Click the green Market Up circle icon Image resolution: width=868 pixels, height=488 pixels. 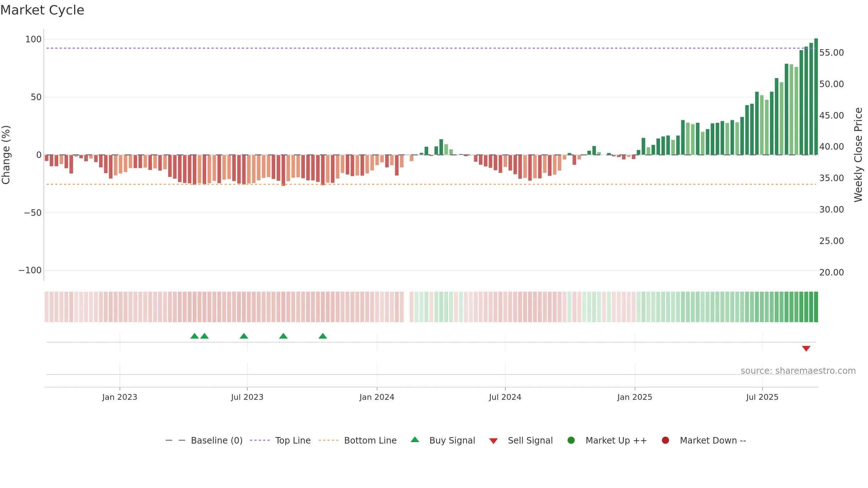coord(571,440)
